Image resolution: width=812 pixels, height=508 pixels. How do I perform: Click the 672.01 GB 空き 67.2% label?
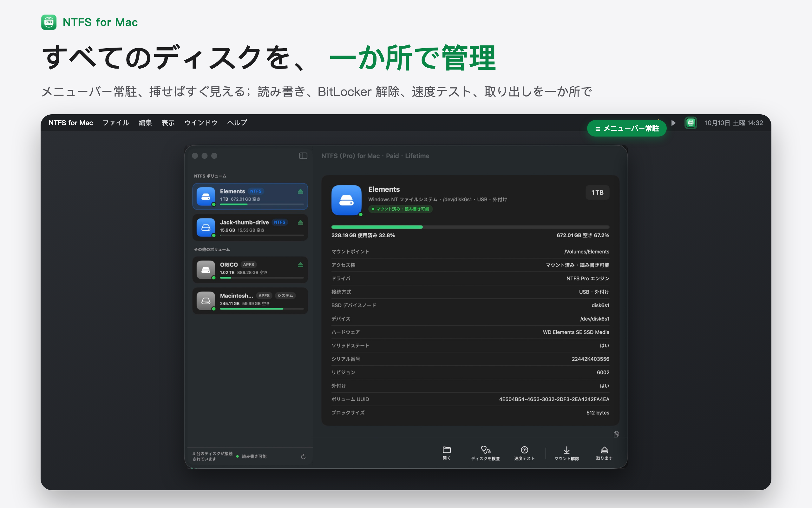583,235
